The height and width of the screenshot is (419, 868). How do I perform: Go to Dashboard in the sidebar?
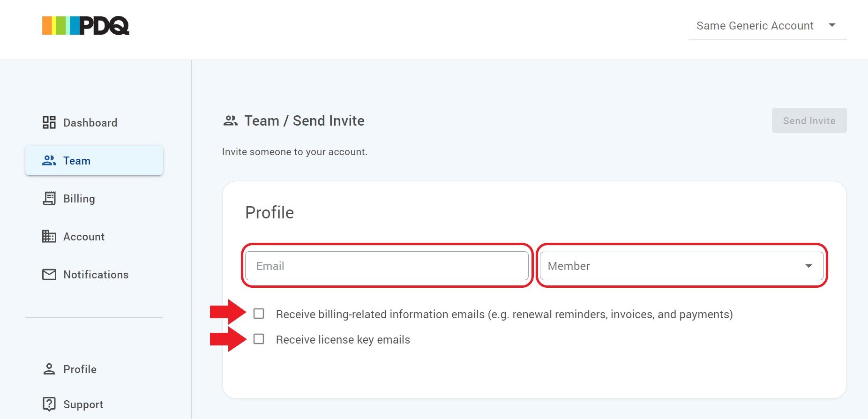(x=90, y=123)
